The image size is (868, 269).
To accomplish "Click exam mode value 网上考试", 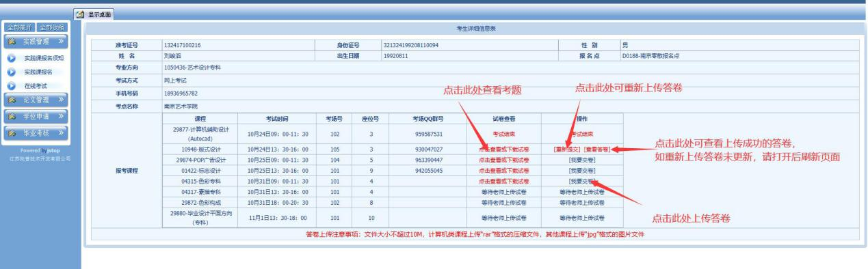I will [175, 81].
